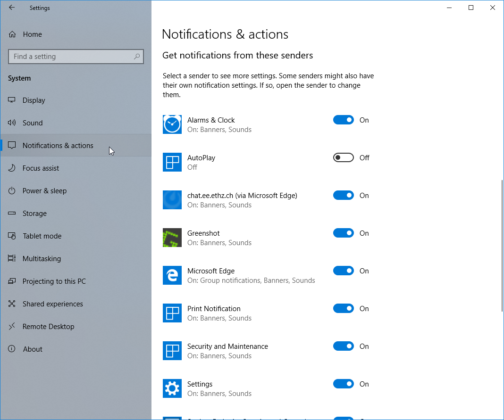Click the Settings gear sender icon
Viewport: 504px width, 420px height.
[172, 388]
